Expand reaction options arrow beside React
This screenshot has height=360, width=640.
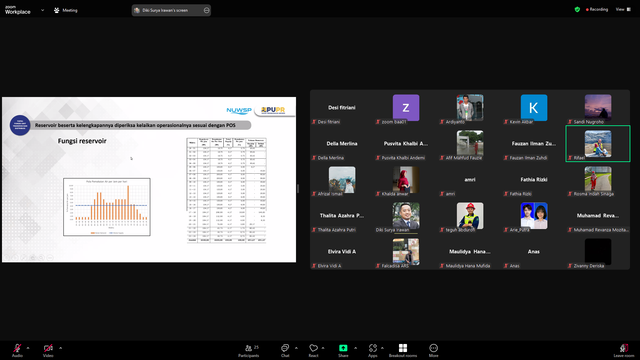pyautogui.click(x=323, y=348)
